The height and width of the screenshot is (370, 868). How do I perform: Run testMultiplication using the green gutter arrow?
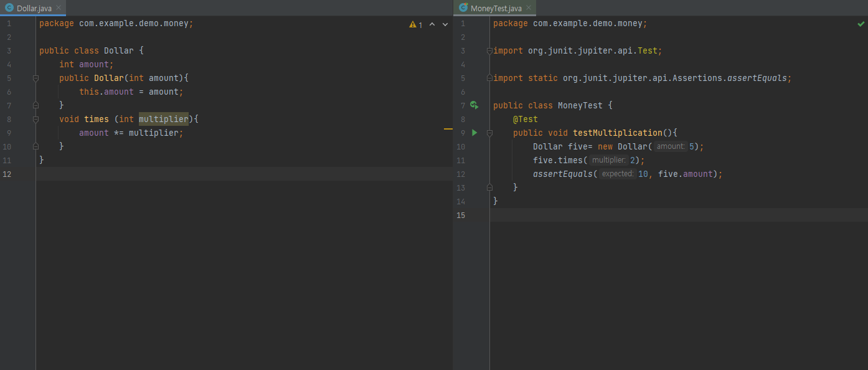(474, 133)
